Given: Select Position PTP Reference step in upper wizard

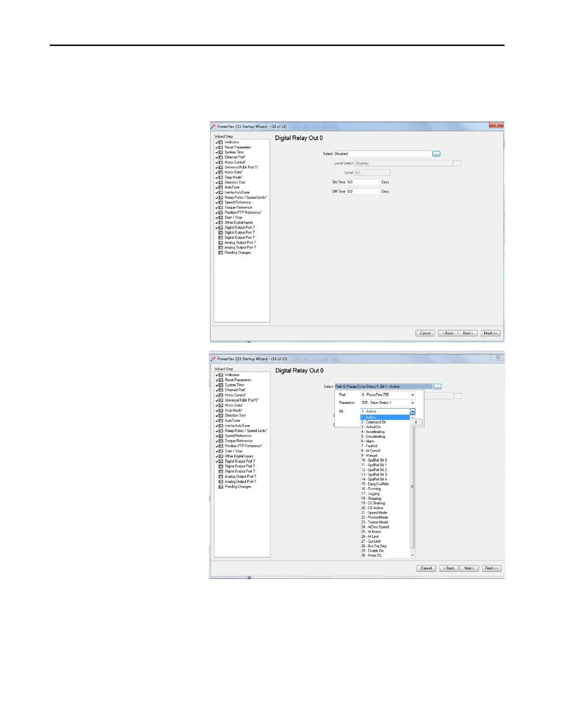Looking at the screenshot, I should pyautogui.click(x=243, y=212).
